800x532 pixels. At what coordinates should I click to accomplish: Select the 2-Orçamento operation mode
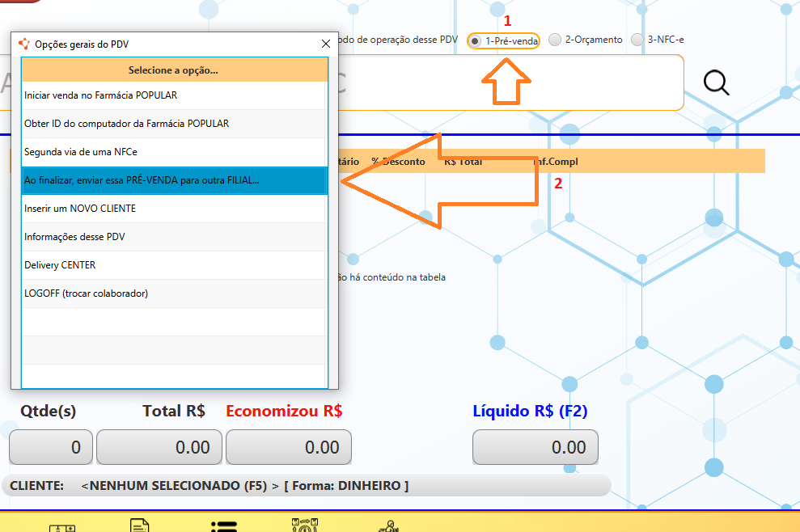tap(555, 40)
